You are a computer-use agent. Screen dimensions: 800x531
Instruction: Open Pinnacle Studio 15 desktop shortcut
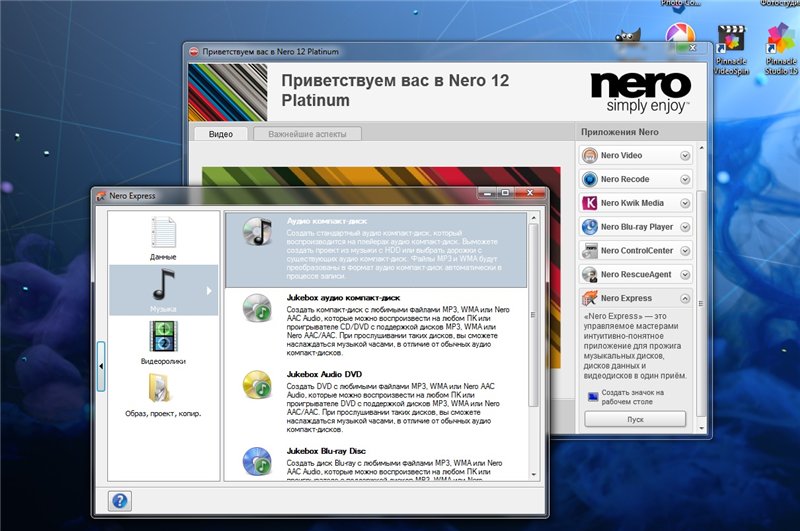[x=781, y=50]
